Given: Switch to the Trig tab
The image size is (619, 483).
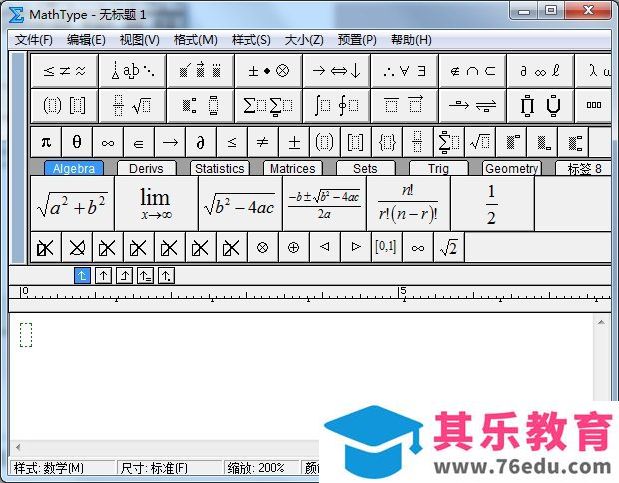Looking at the screenshot, I should (x=438, y=168).
